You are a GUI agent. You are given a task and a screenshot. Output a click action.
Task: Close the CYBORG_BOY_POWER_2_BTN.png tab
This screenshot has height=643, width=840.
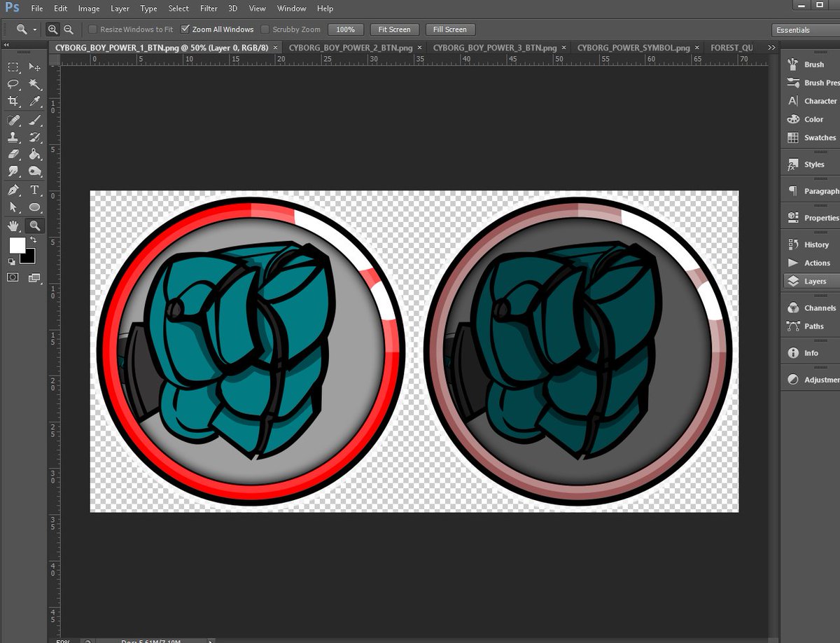coord(419,48)
